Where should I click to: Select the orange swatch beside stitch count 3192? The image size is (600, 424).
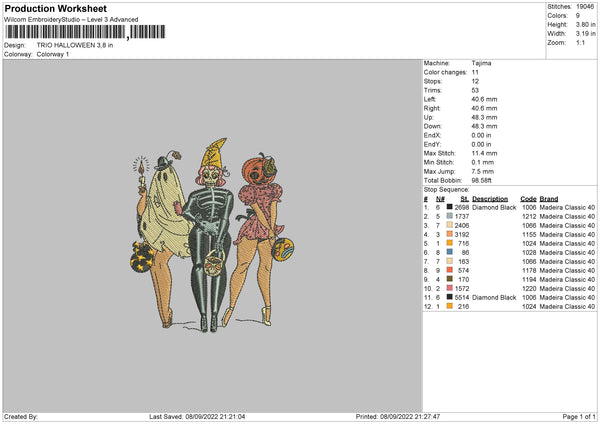point(450,234)
